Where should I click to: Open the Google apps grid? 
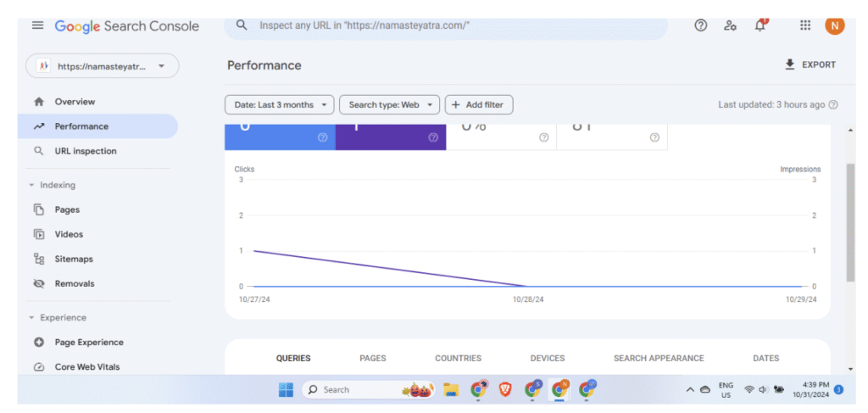(x=805, y=25)
